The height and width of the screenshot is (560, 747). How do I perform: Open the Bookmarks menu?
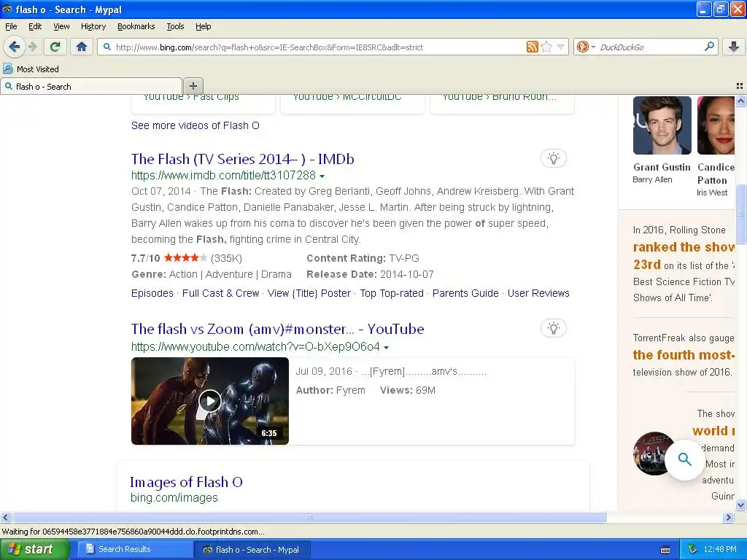(x=136, y=26)
